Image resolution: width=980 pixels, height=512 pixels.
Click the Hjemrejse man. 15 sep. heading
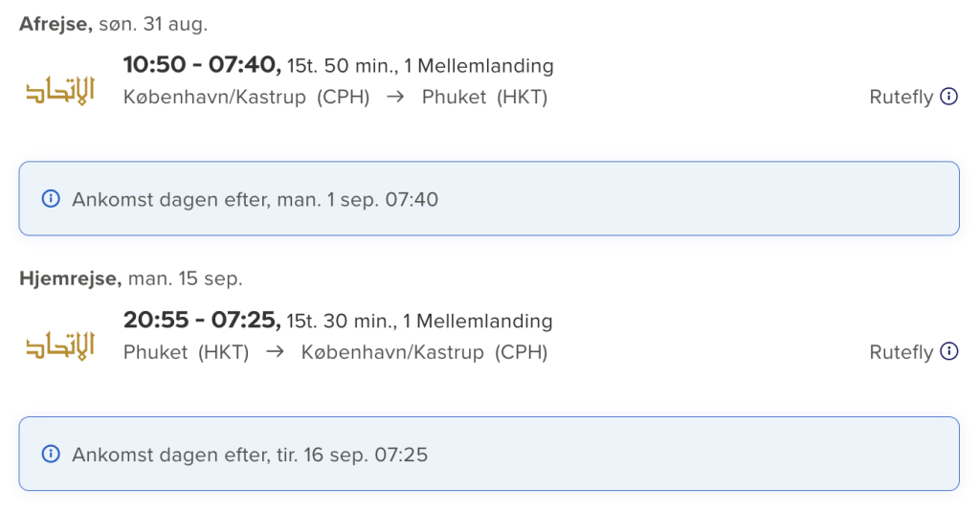(130, 278)
